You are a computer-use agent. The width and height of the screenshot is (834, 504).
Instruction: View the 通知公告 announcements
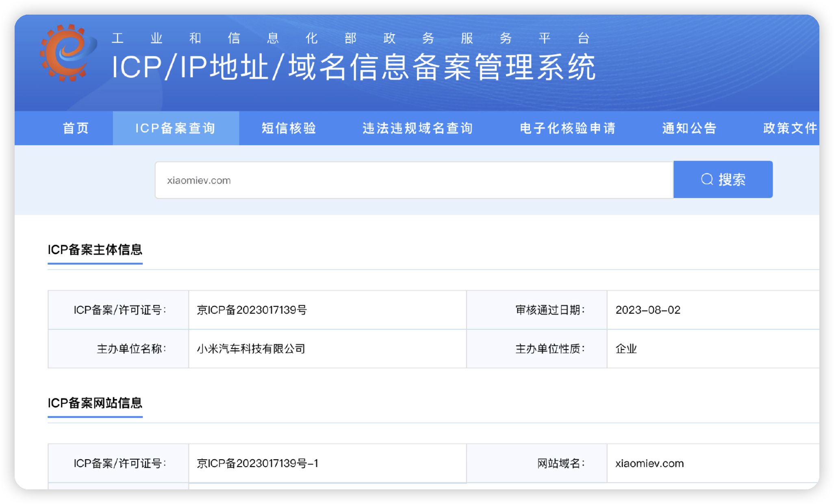(x=689, y=128)
